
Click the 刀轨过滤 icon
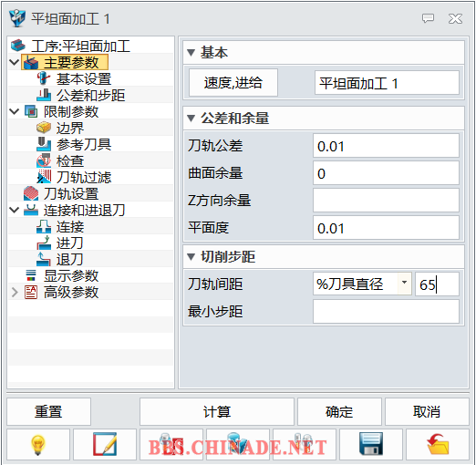(44, 177)
